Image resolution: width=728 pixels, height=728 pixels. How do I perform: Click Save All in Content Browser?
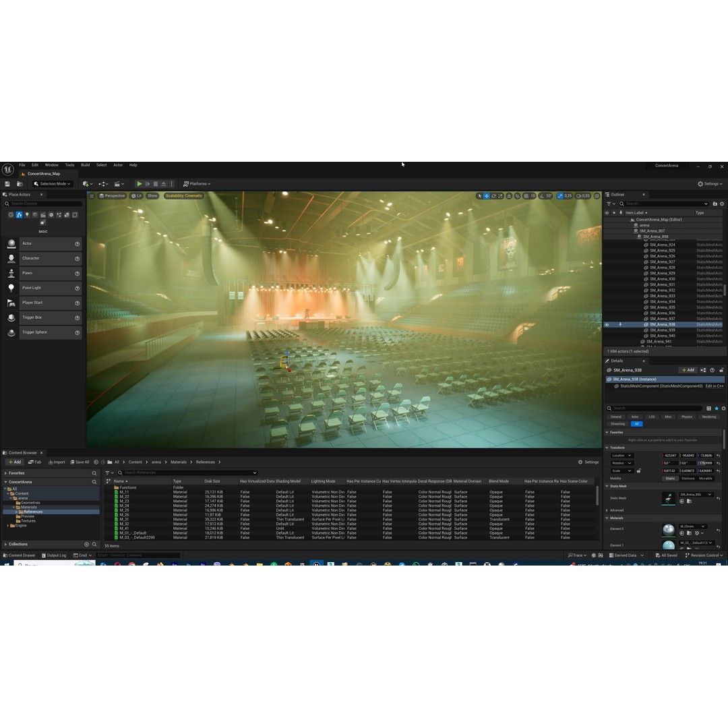pos(80,462)
